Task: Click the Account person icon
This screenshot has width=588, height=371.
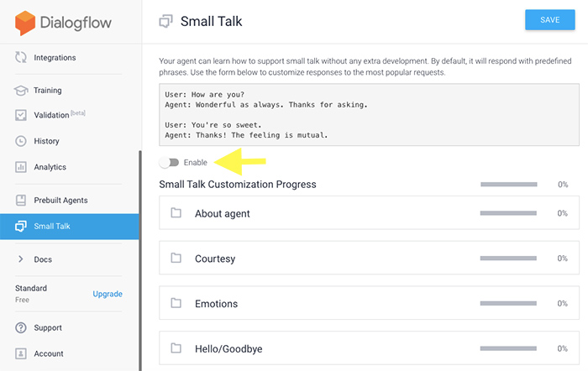Action: (21, 353)
